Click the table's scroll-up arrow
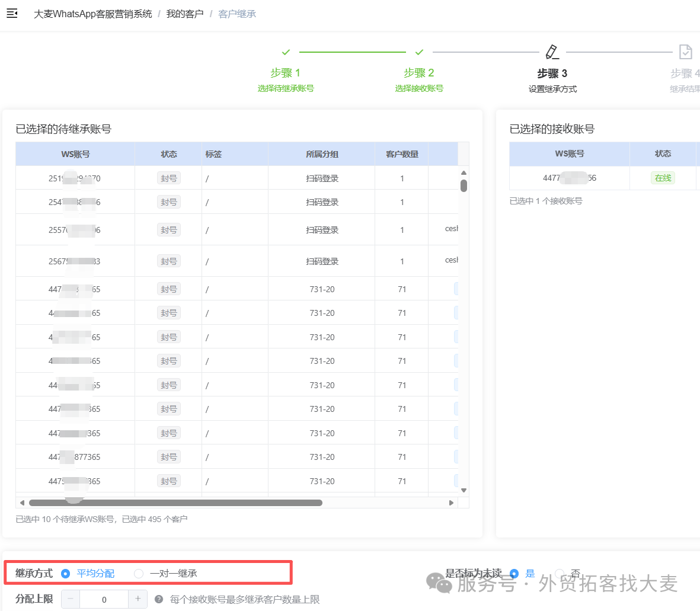 tap(464, 172)
